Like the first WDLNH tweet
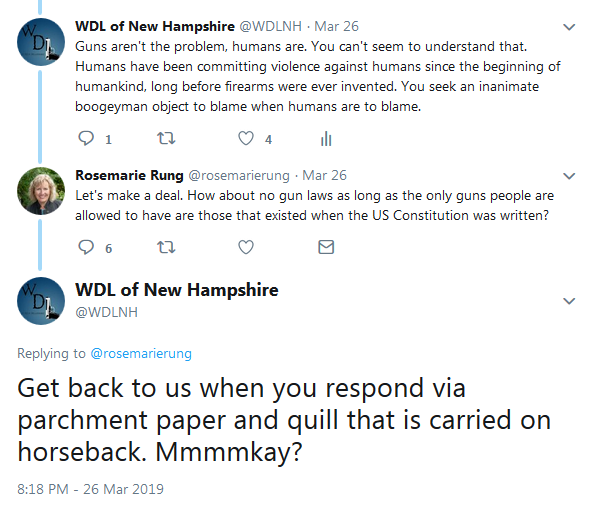600x510 pixels. point(246,139)
